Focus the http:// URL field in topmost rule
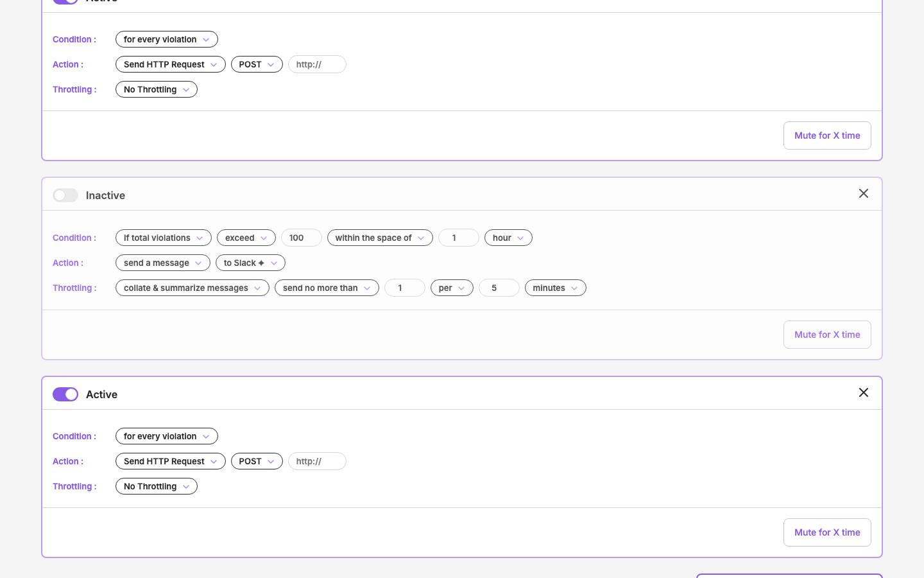The height and width of the screenshot is (578, 924). 317,64
